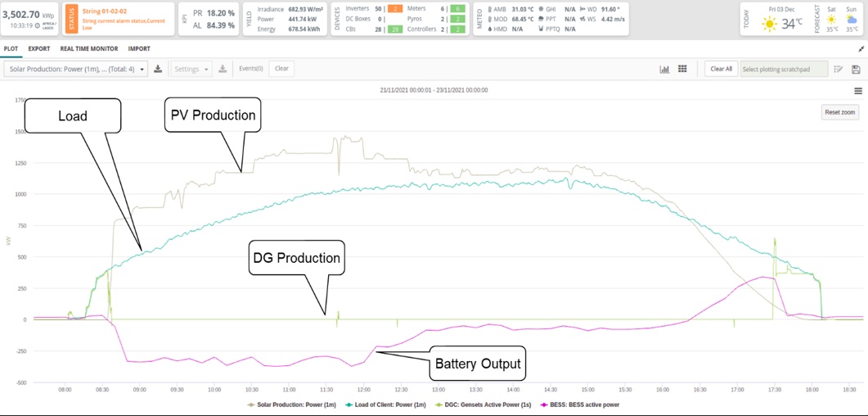Screen dimensions: 868x416
Task: Click the chart date range title
Action: [434, 90]
